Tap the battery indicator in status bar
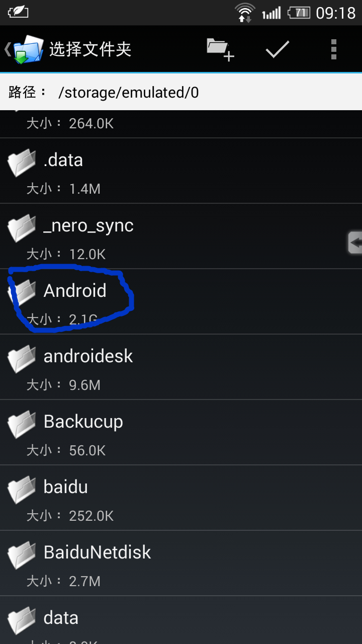 click(299, 13)
